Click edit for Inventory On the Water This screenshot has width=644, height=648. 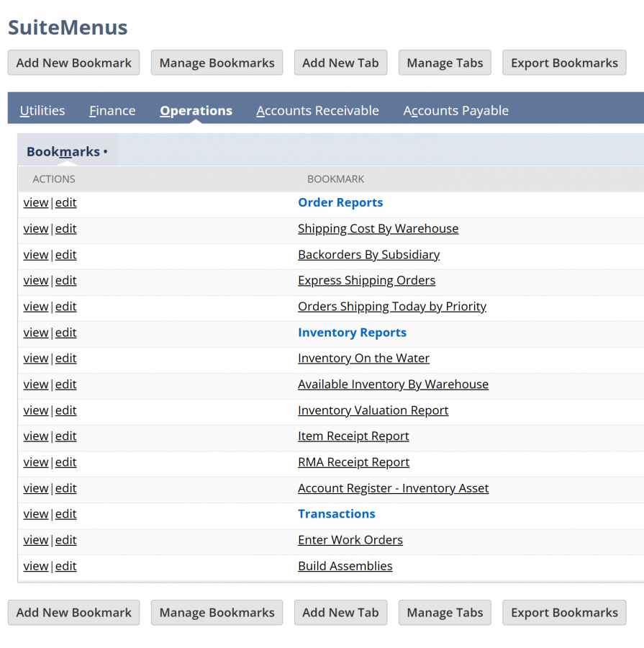pos(65,358)
